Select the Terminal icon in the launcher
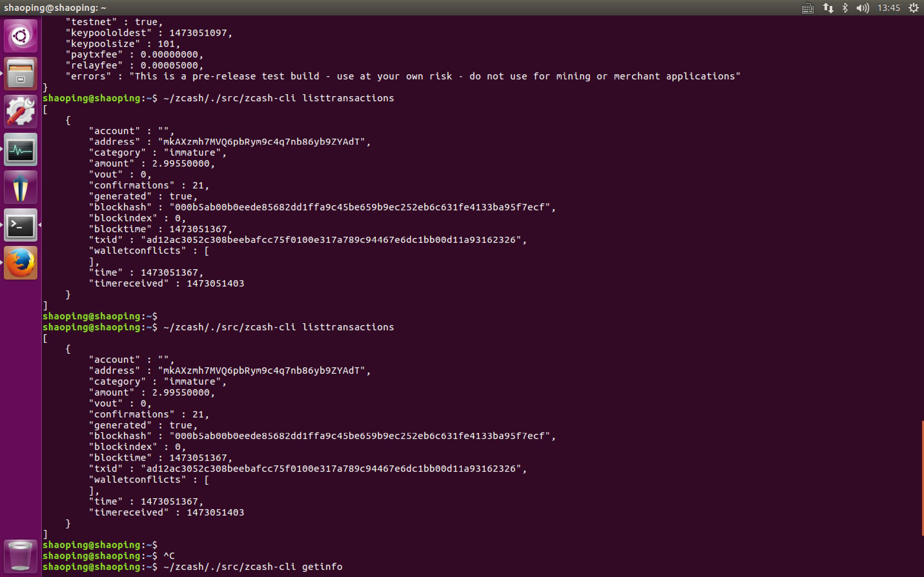 coord(21,225)
